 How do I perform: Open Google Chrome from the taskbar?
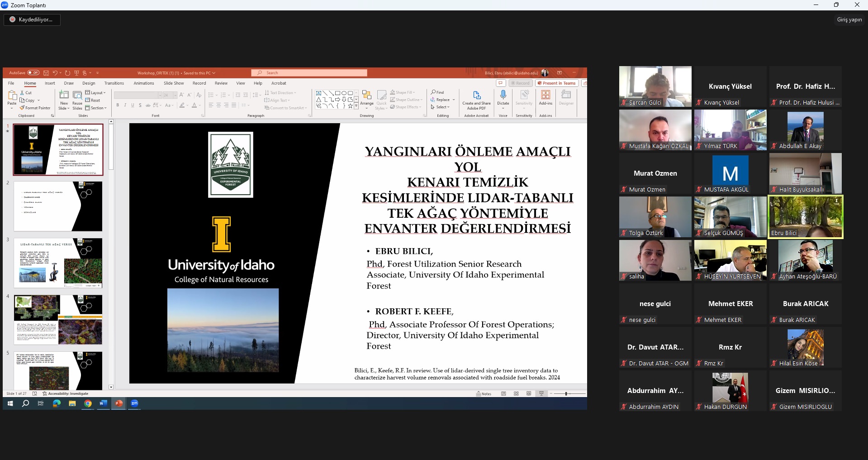(88, 403)
